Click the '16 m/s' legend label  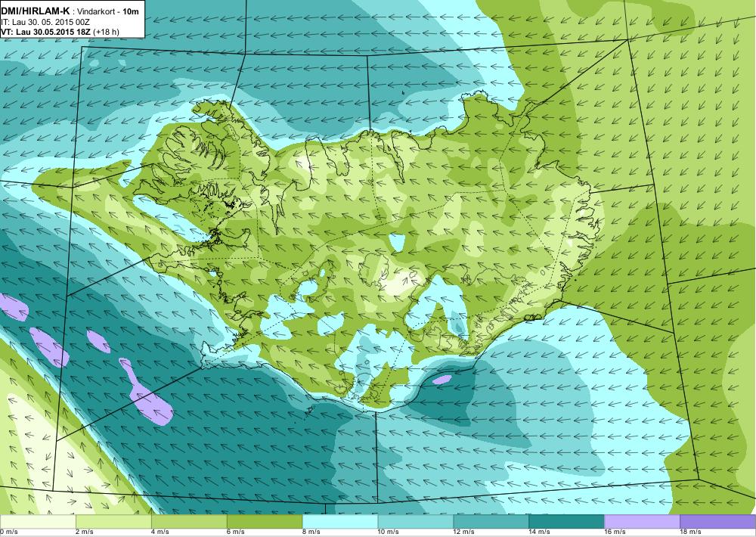pyautogui.click(x=615, y=532)
